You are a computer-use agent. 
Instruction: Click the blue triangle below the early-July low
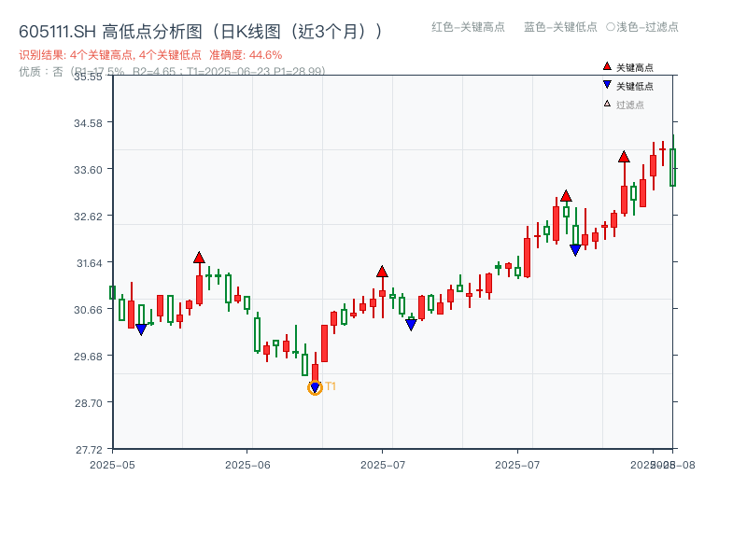click(x=411, y=323)
